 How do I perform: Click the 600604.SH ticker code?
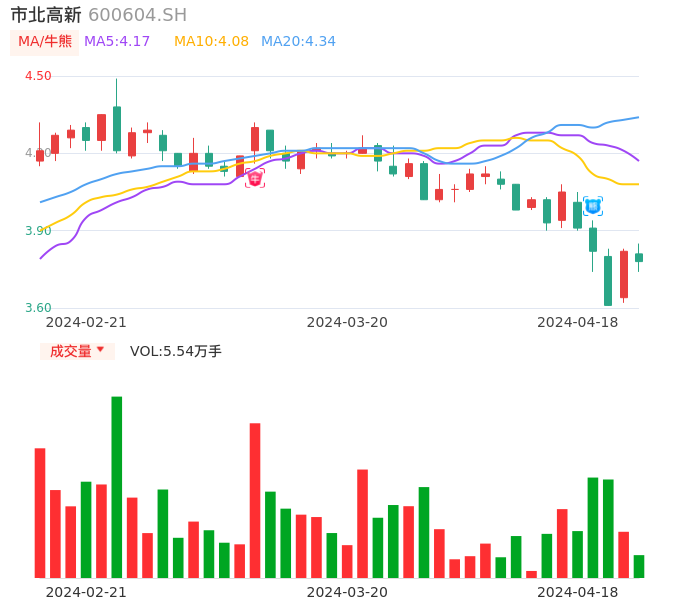[x=137, y=15]
